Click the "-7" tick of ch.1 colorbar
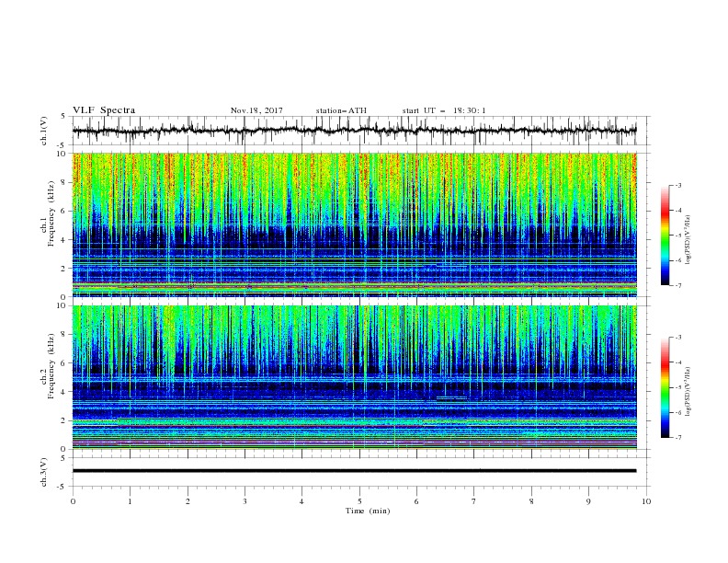Image resolution: width=728 pixels, height=563 pixels. pos(677,285)
